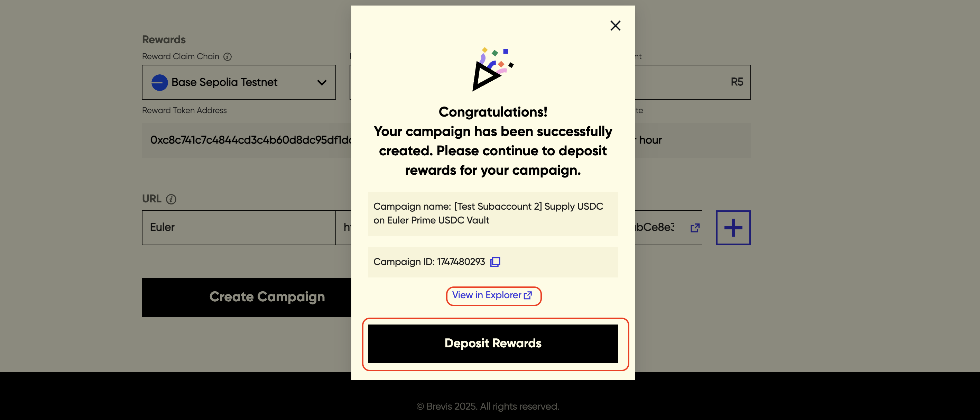980x420 pixels.
Task: Click the campaign name text box
Action: tap(492, 213)
